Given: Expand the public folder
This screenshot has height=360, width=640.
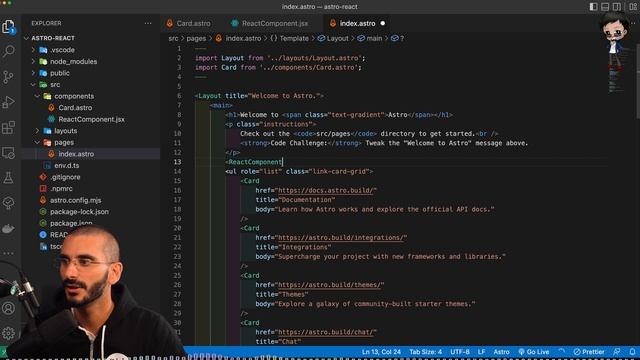Looking at the screenshot, I should click(x=60, y=73).
